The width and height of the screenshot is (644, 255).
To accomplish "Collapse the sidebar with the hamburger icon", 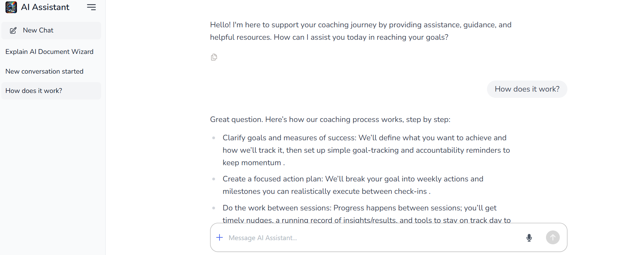I will [91, 7].
